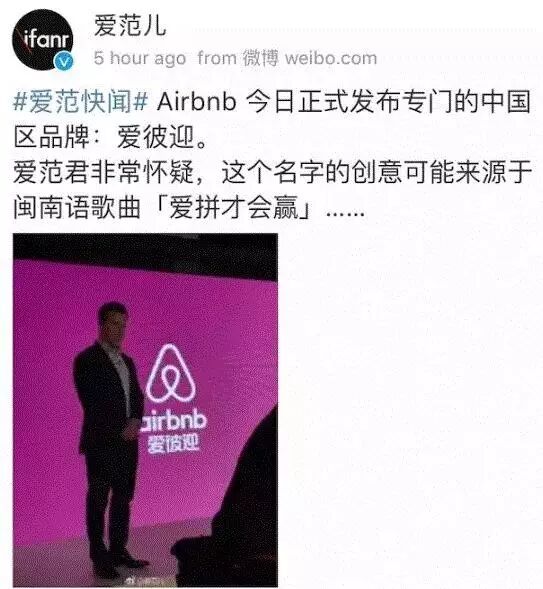
Task: Click the song title 「爱拼才会赢」
Action: tap(234, 208)
